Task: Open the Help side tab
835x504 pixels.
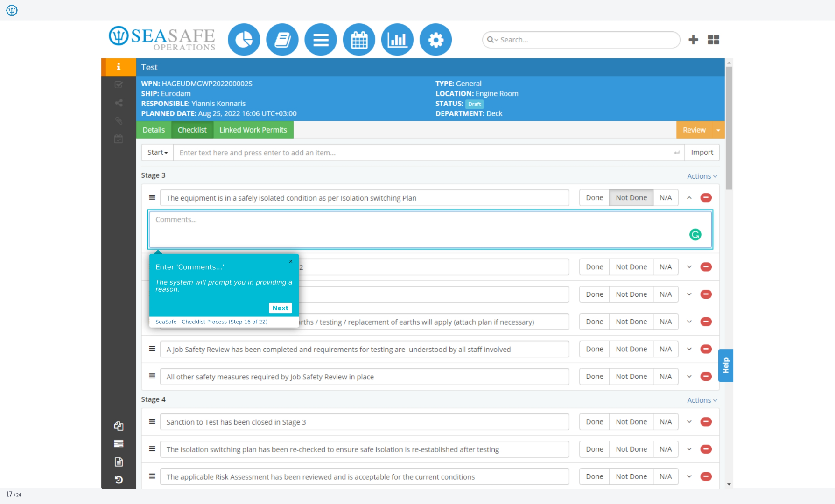Action: 725,365
